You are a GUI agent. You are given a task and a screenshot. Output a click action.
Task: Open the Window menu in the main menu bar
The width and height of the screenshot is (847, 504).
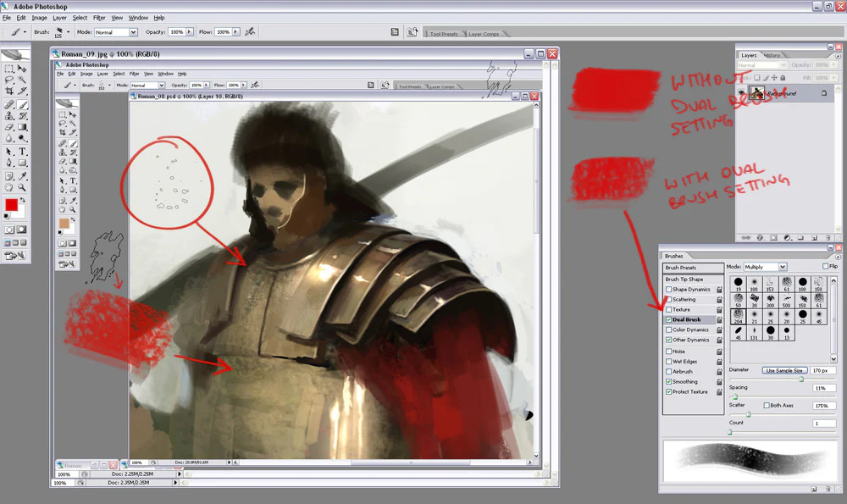tap(138, 18)
